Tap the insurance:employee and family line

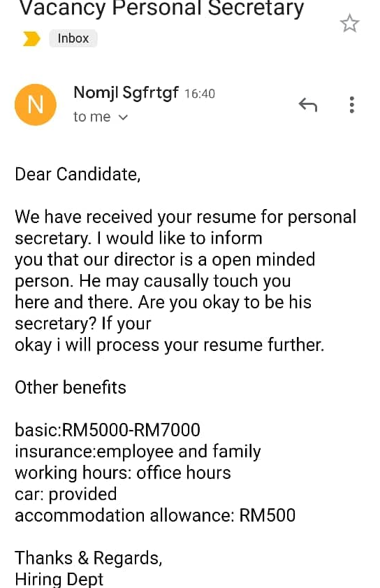pyautogui.click(x=138, y=452)
